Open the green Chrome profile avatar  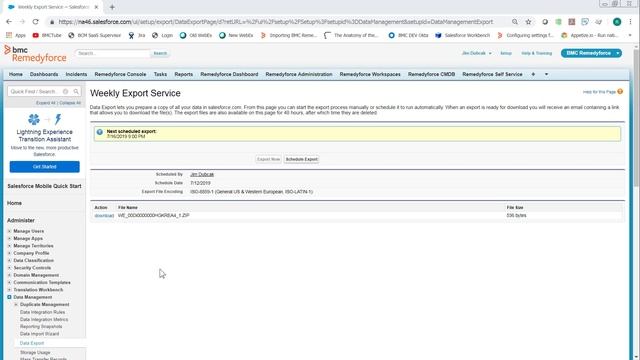(x=617, y=22)
